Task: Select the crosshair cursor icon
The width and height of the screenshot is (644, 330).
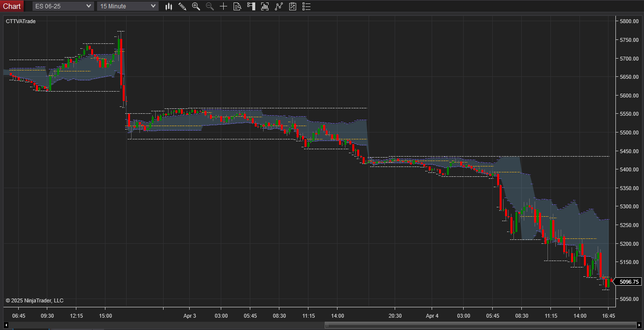Action: (x=224, y=6)
